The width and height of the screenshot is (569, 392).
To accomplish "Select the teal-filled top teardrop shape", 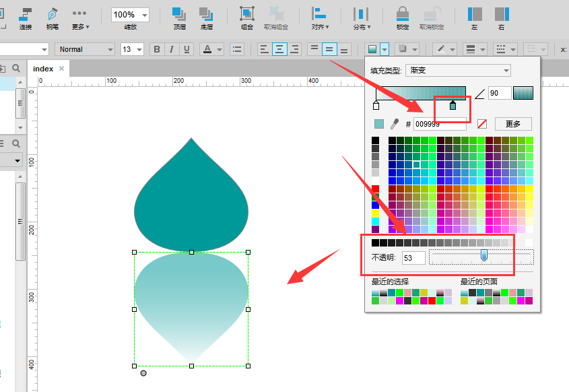I will [x=191, y=194].
